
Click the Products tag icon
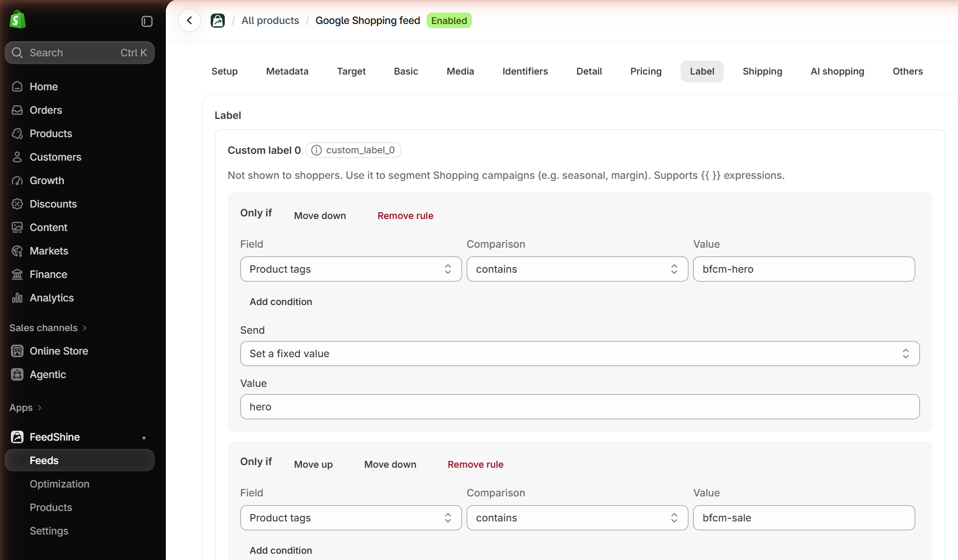click(17, 133)
